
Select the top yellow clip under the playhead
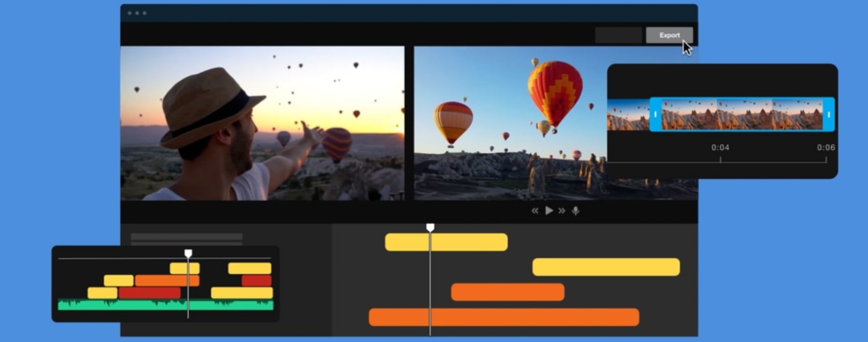446,242
